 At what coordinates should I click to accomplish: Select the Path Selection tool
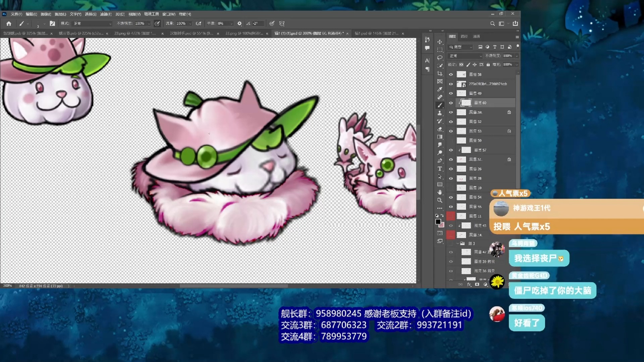click(440, 176)
